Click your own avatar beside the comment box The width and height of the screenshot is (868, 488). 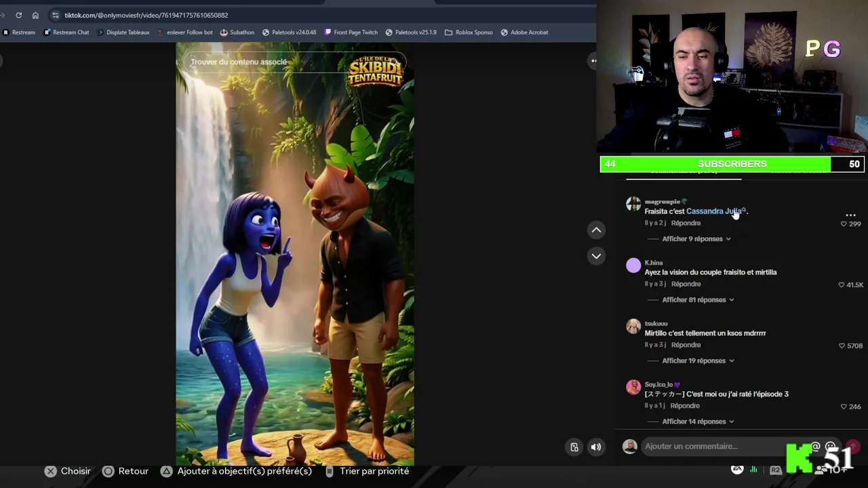click(630, 446)
